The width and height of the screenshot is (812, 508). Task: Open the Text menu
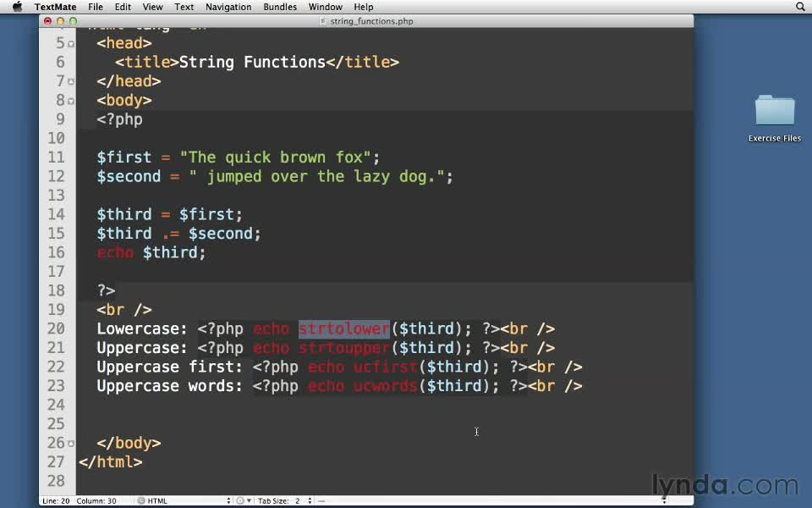click(184, 7)
